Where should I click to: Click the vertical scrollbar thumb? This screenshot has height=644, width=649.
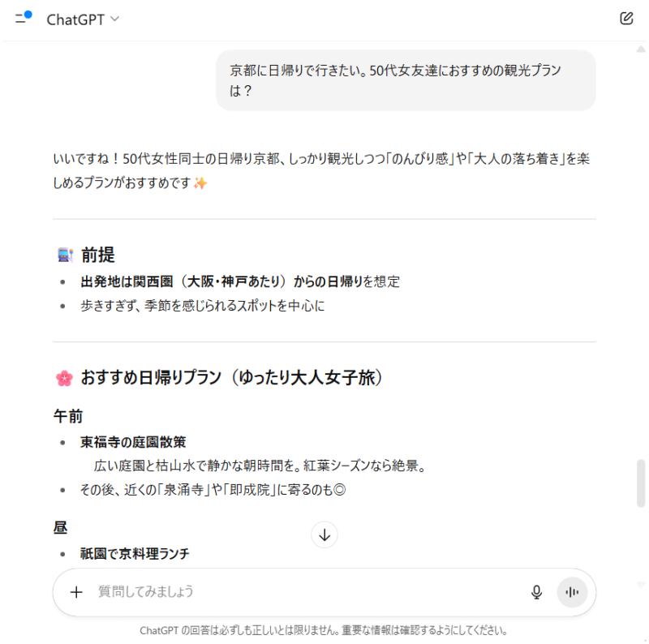(x=642, y=483)
